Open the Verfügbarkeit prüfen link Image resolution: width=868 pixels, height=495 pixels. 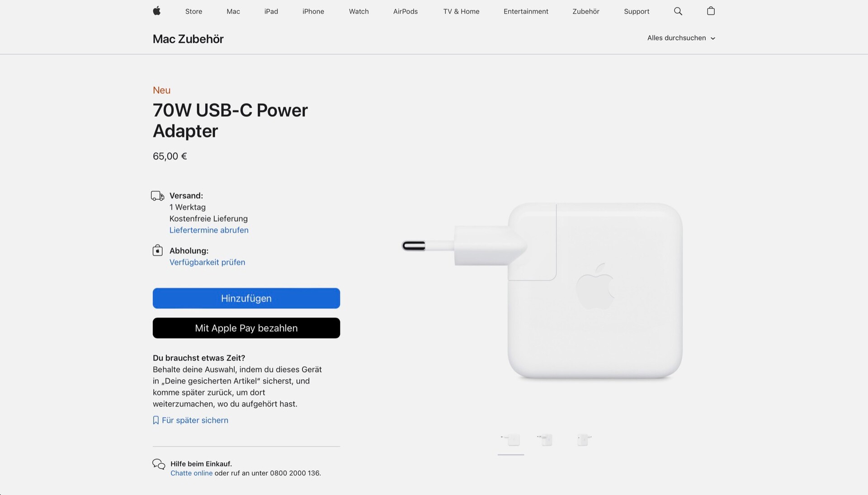[207, 262]
